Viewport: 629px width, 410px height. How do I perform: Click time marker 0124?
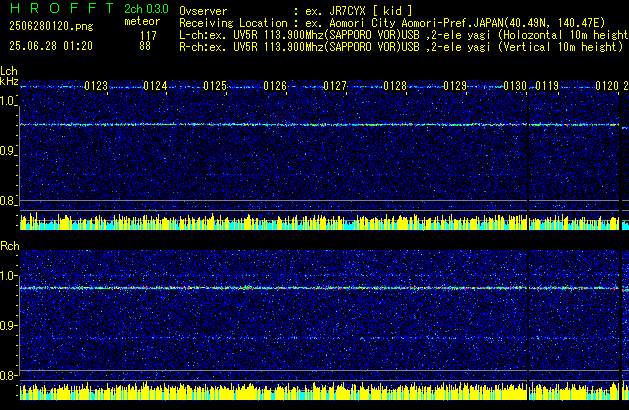[x=155, y=86]
